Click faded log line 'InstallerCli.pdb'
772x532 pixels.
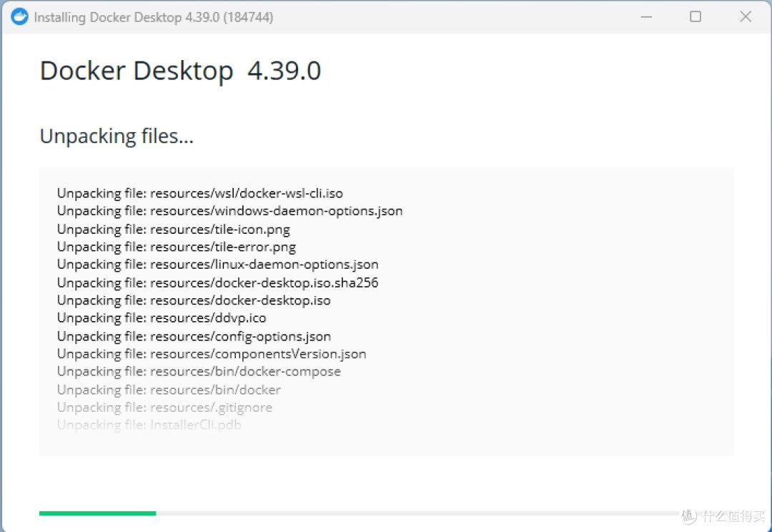[x=149, y=425]
